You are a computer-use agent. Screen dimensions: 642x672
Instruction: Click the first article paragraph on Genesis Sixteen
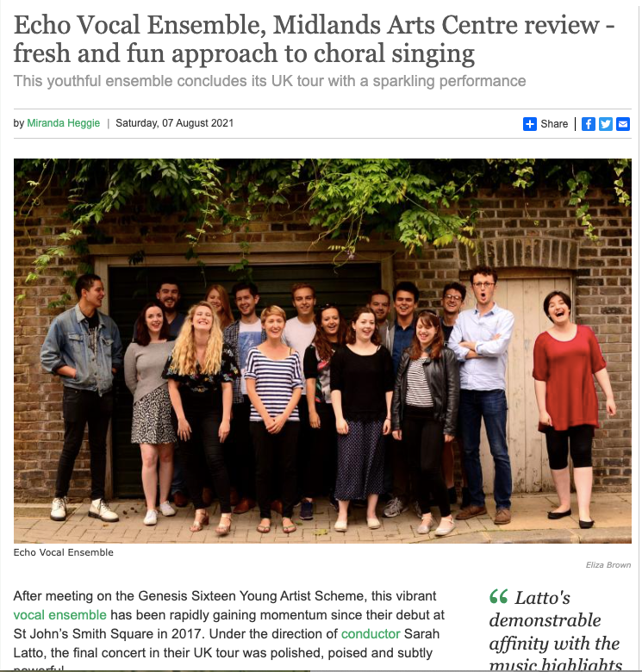point(229,630)
